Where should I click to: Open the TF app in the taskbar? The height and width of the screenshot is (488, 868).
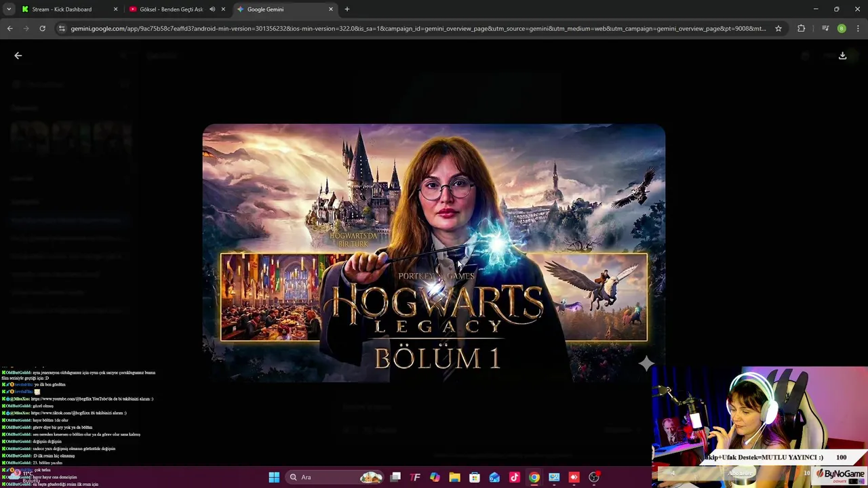[x=415, y=477]
